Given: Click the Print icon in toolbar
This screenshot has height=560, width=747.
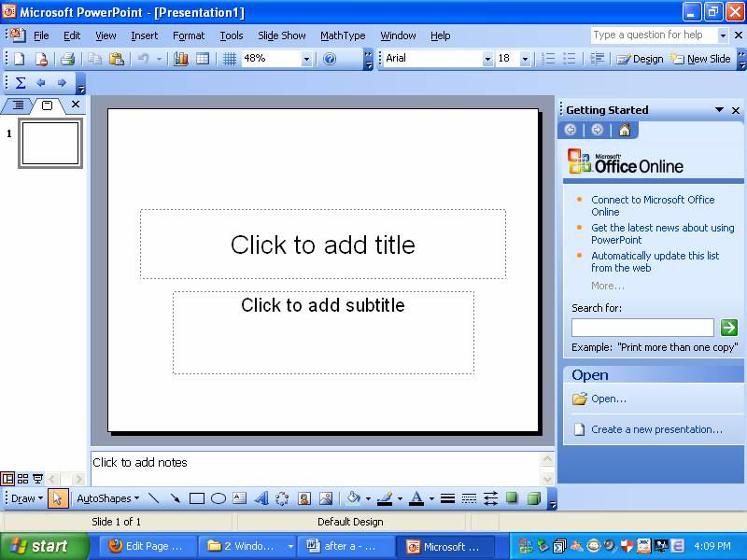Looking at the screenshot, I should (67, 59).
